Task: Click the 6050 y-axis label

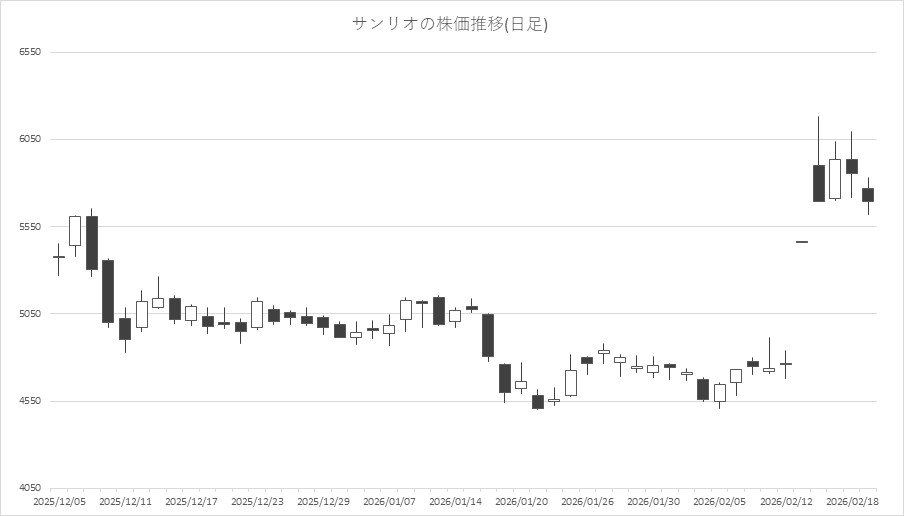Action: click(x=29, y=139)
